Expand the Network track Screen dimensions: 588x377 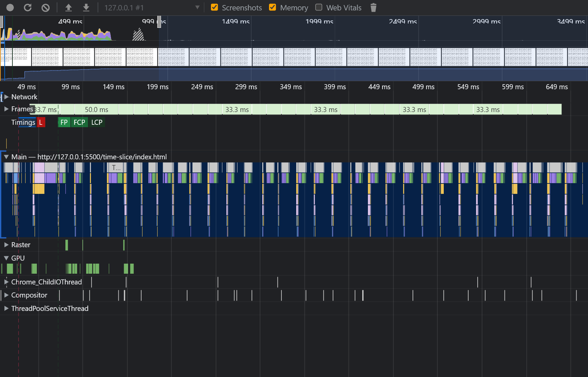tap(6, 97)
